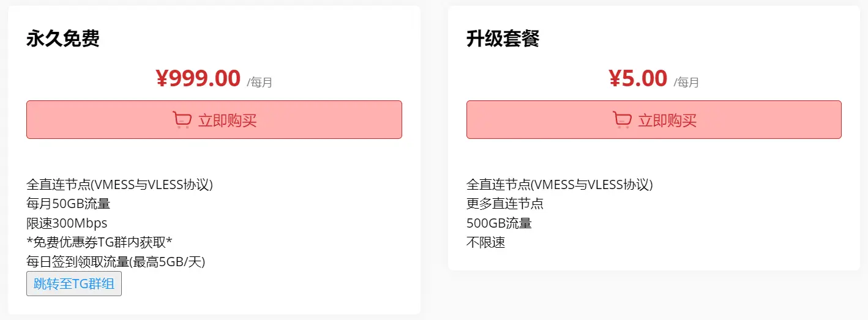Click the 更多直连节点 feature line
The height and width of the screenshot is (320, 868).
tap(505, 204)
